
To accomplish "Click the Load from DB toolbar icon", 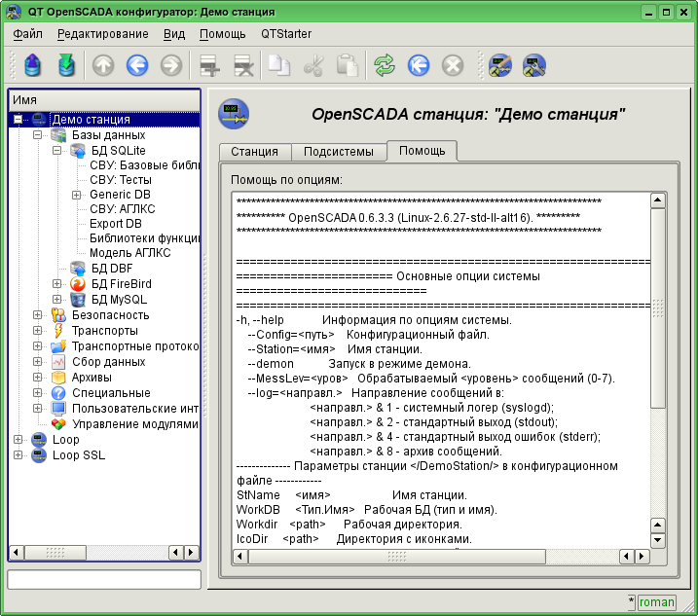I will (32, 66).
